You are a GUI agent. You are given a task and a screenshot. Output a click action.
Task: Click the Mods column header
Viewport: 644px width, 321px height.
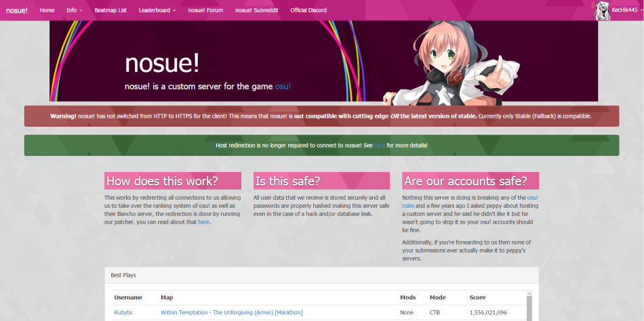(408, 297)
